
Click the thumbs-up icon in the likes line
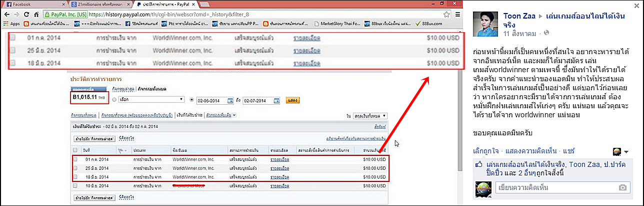pyautogui.click(x=478, y=164)
